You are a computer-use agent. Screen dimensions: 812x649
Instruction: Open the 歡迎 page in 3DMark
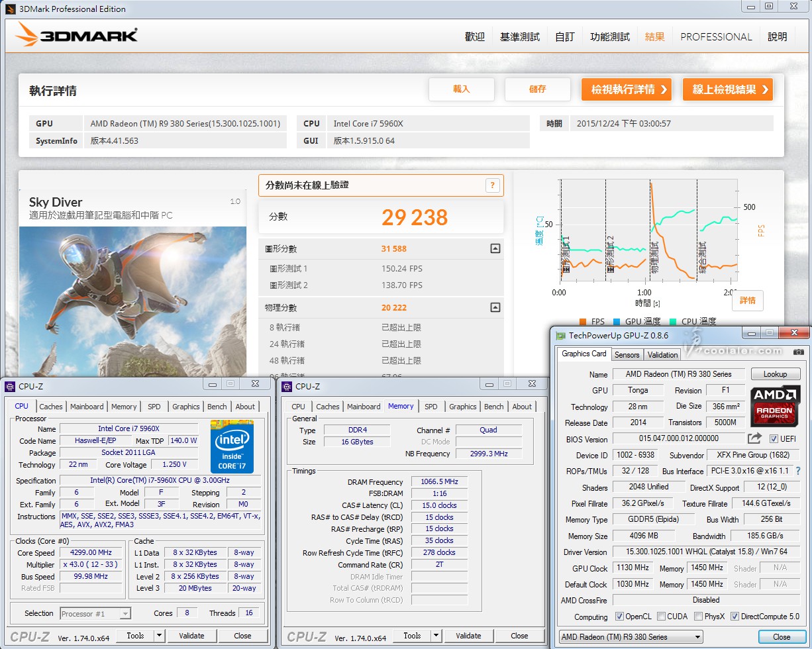(x=475, y=37)
